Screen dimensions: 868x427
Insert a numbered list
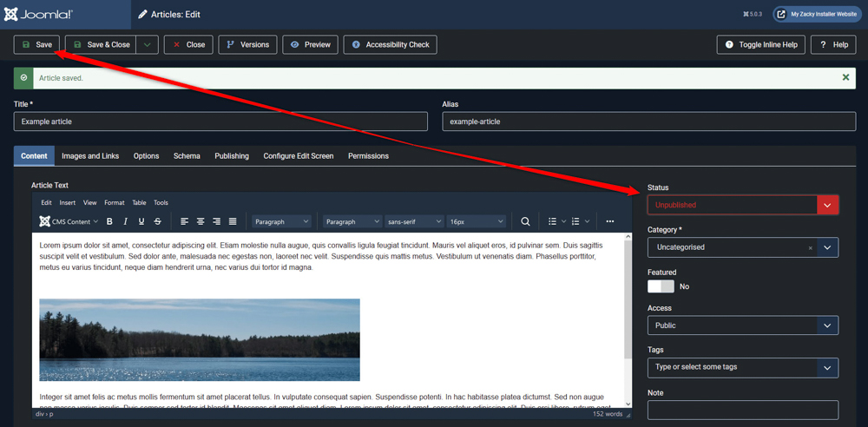tap(575, 221)
